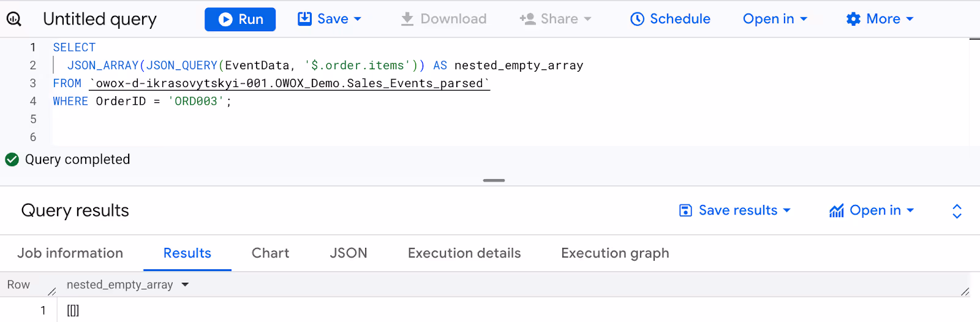Open the Execution graph tab
The width and height of the screenshot is (980, 322).
click(615, 253)
